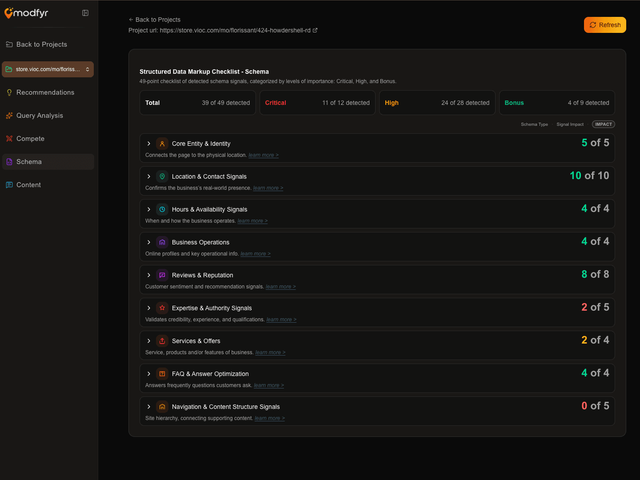This screenshot has width=640, height=480.
Task: Click the Schema document icon
Action: pos(9,162)
